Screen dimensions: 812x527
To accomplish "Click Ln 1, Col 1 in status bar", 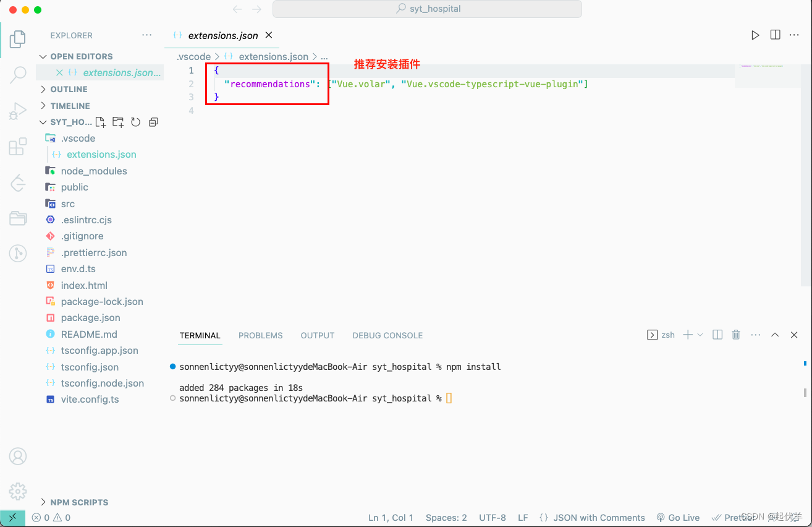I will (391, 518).
